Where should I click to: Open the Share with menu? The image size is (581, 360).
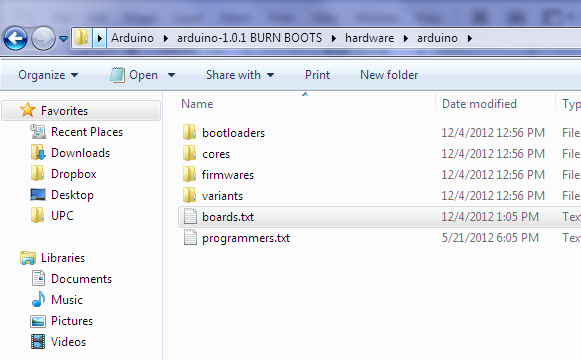(240, 75)
